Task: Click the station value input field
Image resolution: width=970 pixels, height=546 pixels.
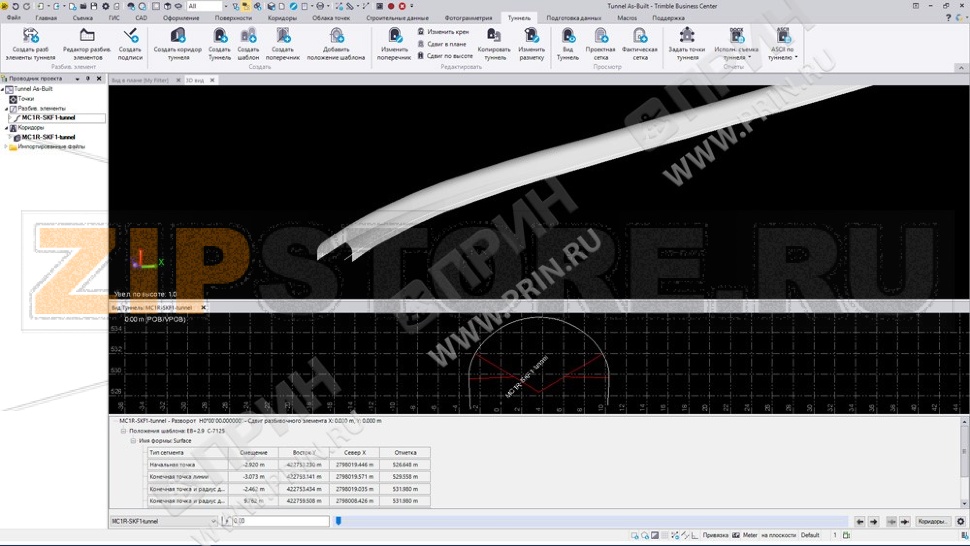Action: [279, 522]
